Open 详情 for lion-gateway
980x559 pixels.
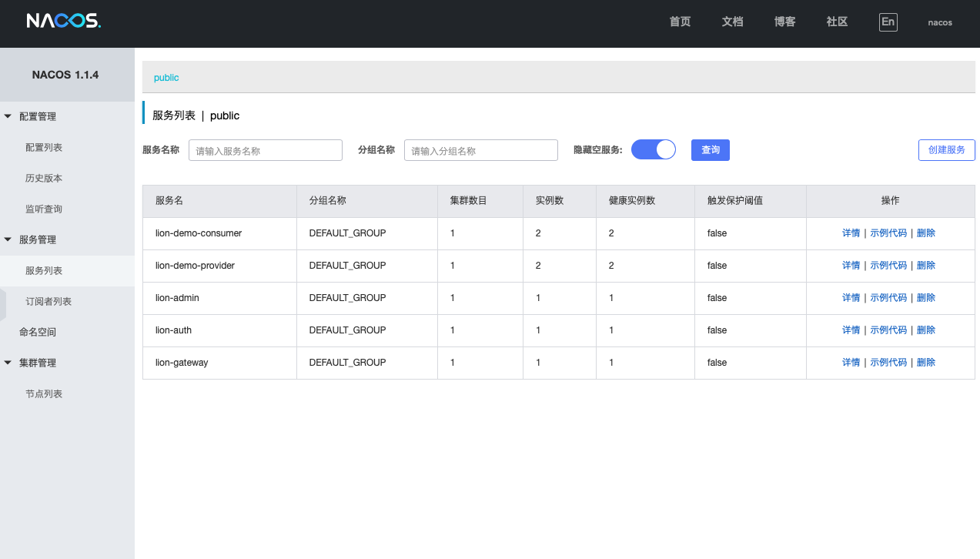point(851,363)
